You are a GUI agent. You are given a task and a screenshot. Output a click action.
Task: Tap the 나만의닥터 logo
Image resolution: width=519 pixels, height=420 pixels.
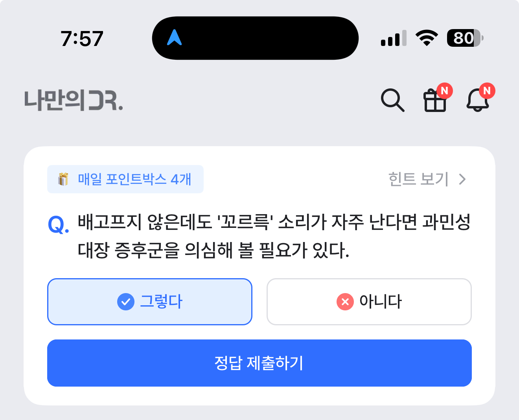tap(74, 101)
